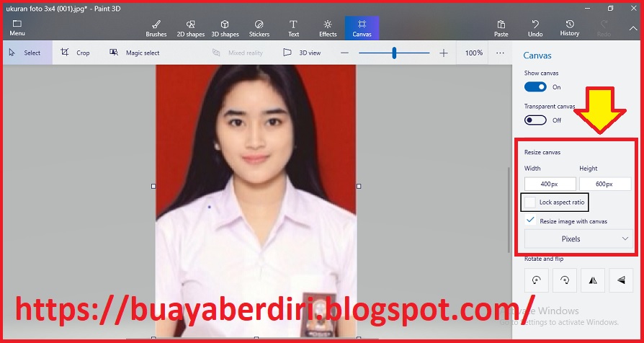This screenshot has height=343, width=644.
Task: Open the Effects panel
Action: point(328,28)
